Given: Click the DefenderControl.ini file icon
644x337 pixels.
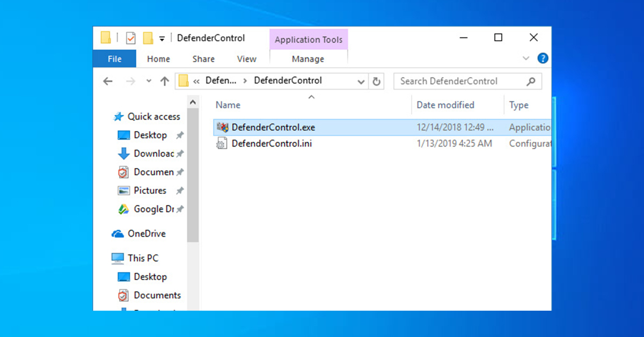Looking at the screenshot, I should click(222, 144).
